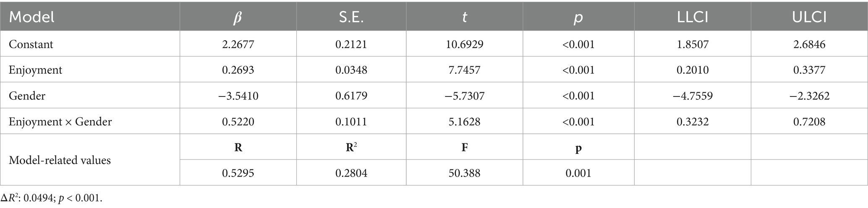Viewport: 868px width, 208px height.
Task: Select the F value 50.388
Action: [x=464, y=173]
